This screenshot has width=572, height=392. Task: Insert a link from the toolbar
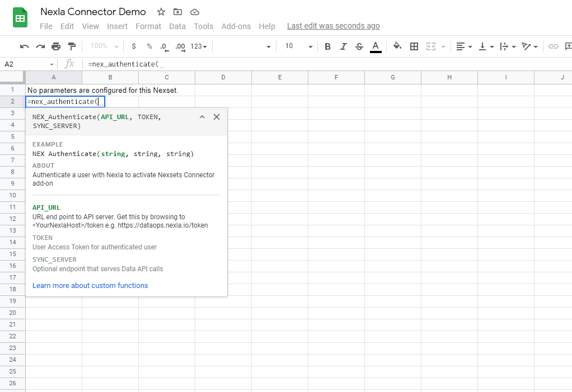click(x=554, y=46)
